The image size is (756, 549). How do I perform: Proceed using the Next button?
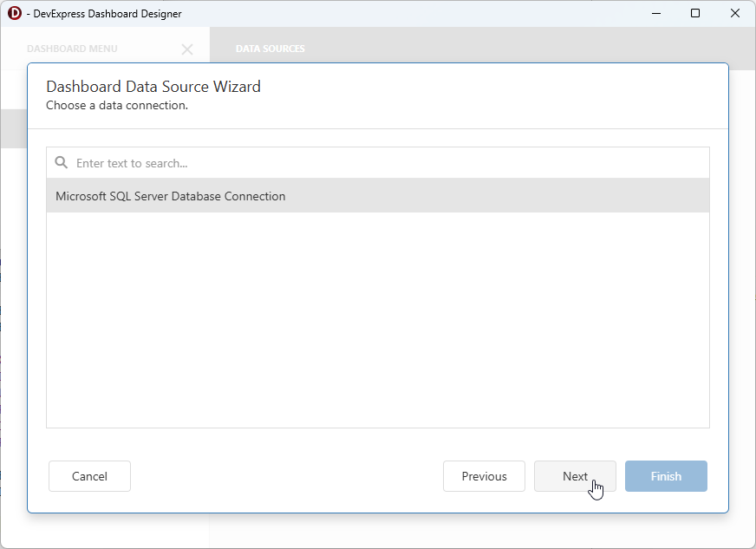575,476
